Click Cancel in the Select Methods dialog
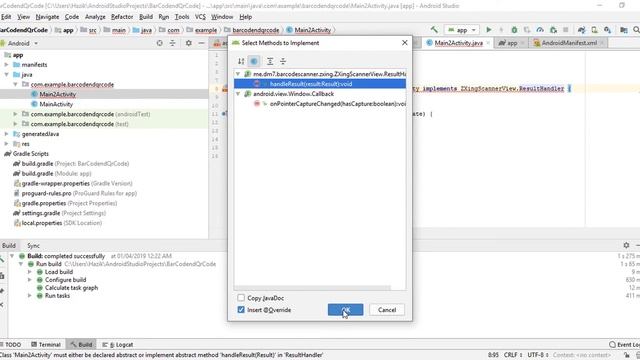 pyautogui.click(x=387, y=310)
